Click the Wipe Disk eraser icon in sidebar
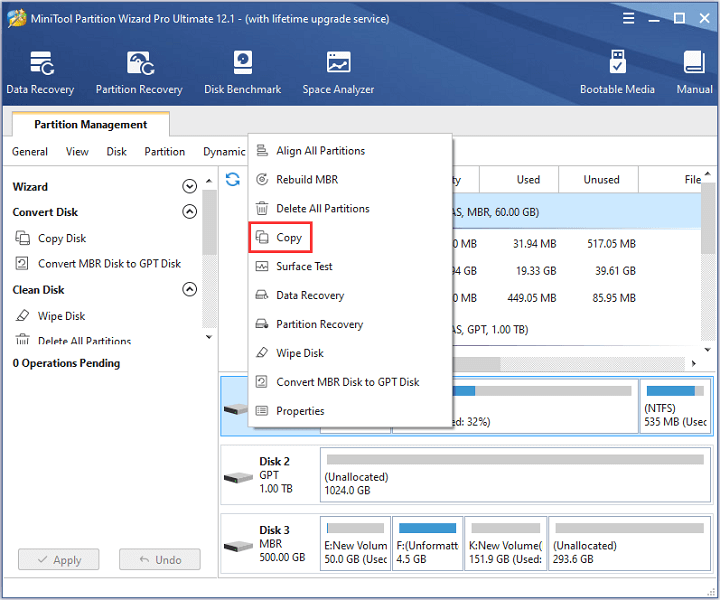The image size is (720, 600). (x=22, y=316)
